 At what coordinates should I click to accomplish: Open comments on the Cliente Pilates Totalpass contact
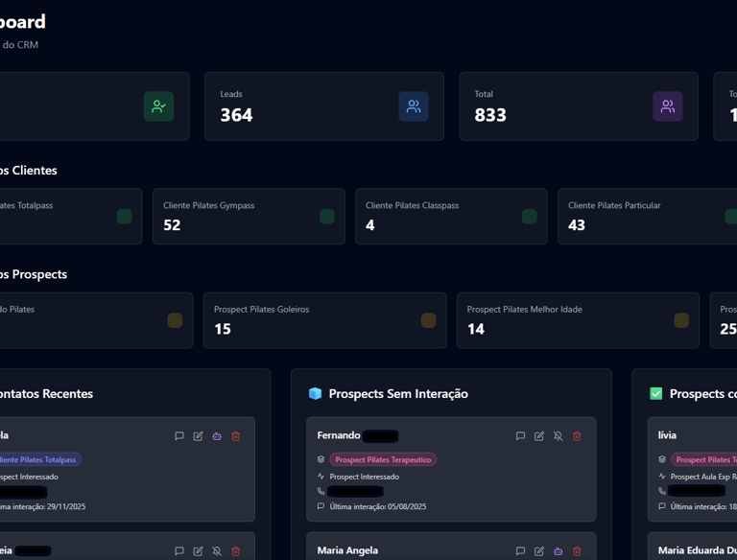[179, 436]
